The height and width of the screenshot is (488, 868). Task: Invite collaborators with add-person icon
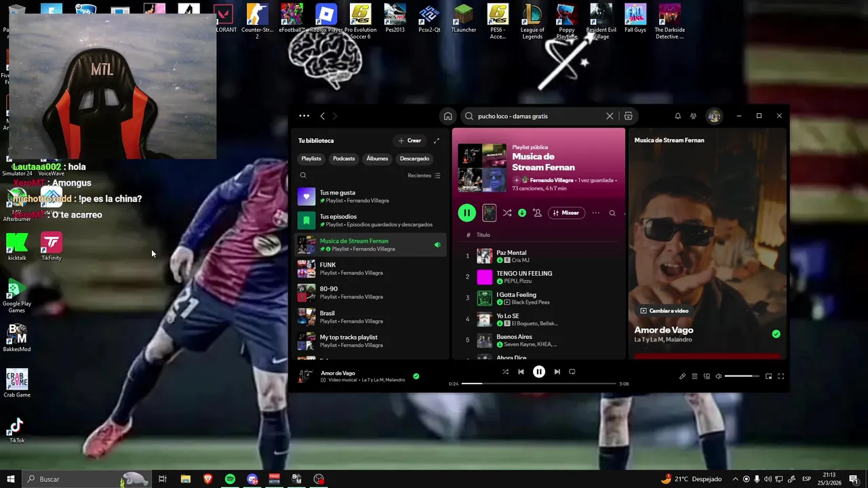(x=537, y=213)
